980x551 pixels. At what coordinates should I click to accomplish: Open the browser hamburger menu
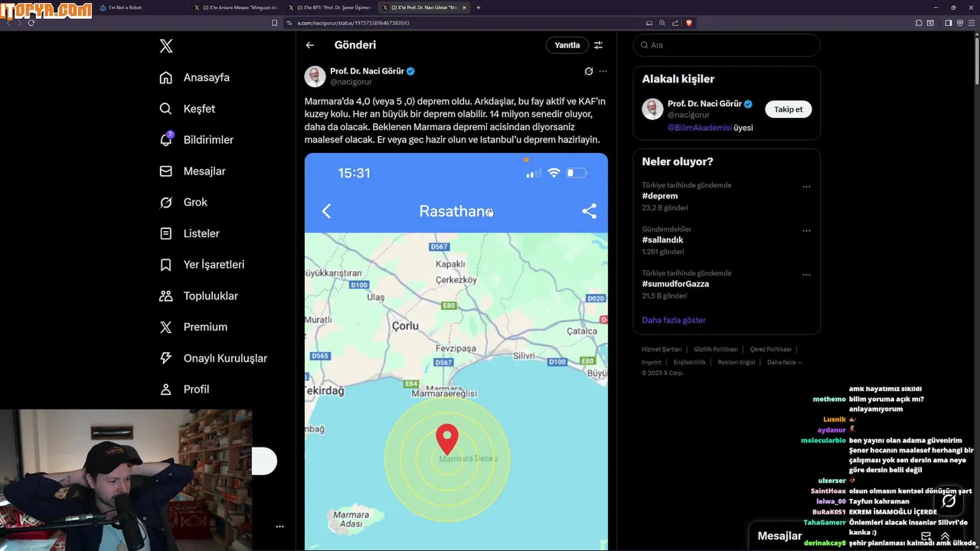click(x=972, y=23)
